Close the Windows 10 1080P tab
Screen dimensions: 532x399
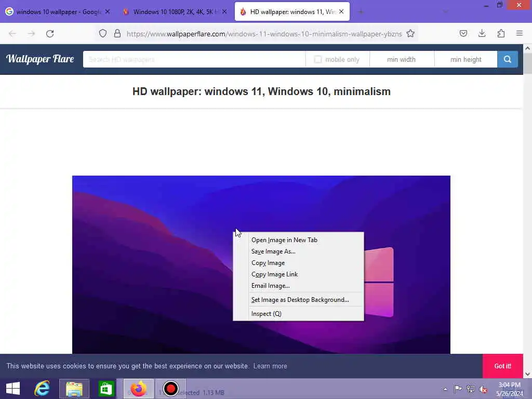point(224,11)
